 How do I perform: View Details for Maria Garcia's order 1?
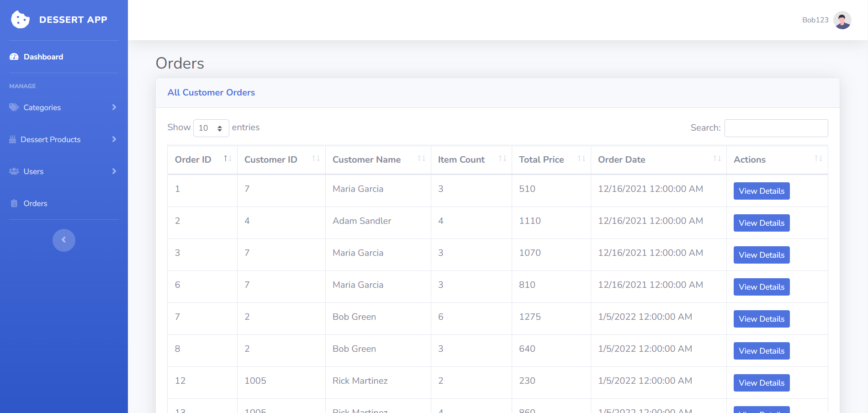click(x=761, y=191)
